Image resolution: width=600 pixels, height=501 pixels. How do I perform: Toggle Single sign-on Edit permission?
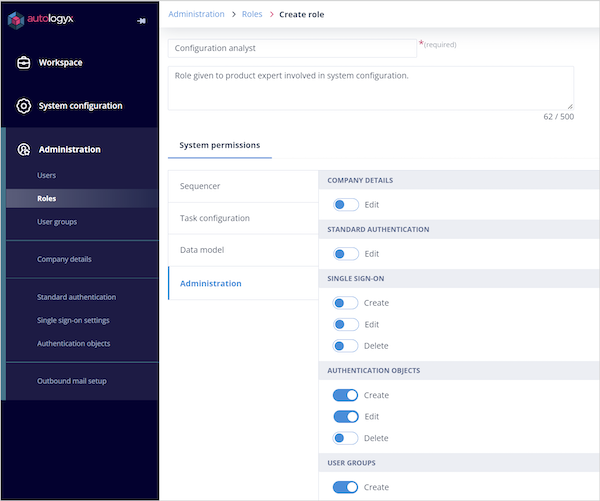tap(346, 325)
